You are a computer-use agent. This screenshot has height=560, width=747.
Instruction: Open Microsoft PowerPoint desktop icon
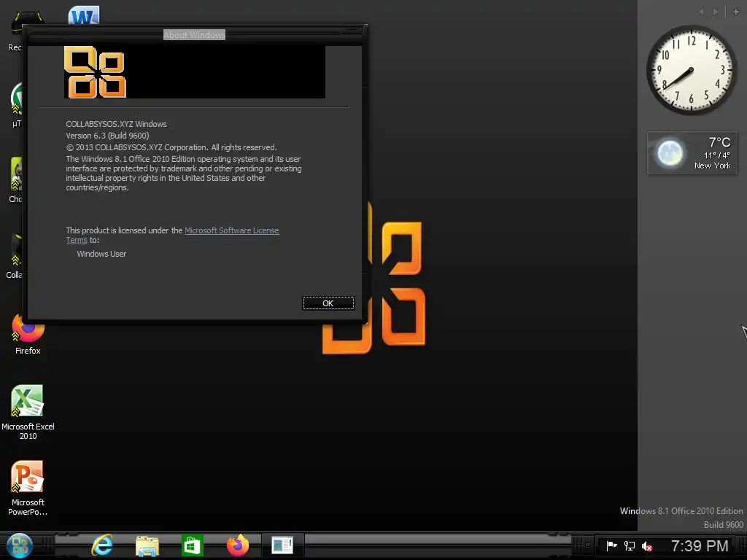[x=28, y=488]
